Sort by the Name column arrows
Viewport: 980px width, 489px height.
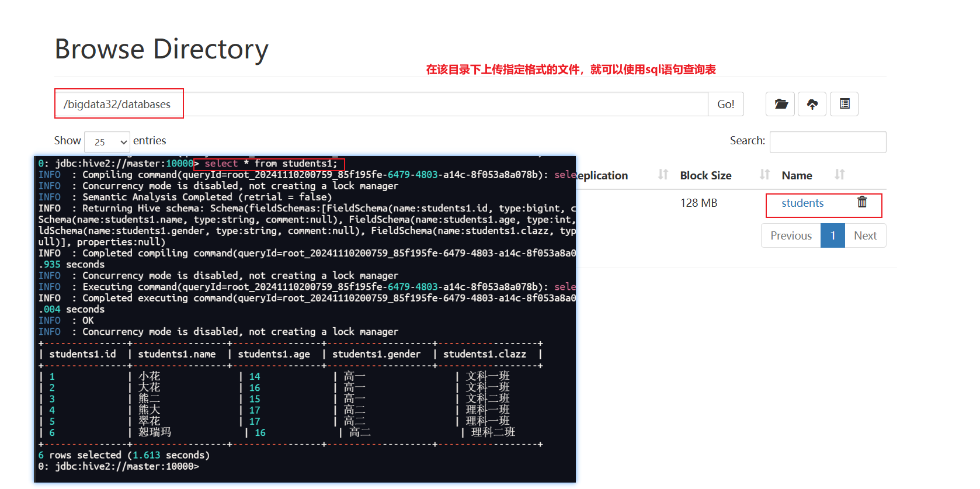(840, 175)
